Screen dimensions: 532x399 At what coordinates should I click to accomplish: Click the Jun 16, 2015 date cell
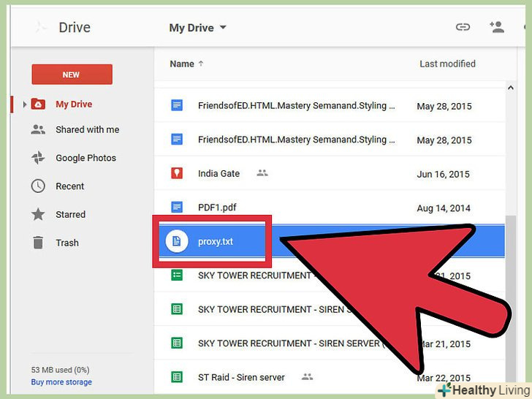point(443,175)
